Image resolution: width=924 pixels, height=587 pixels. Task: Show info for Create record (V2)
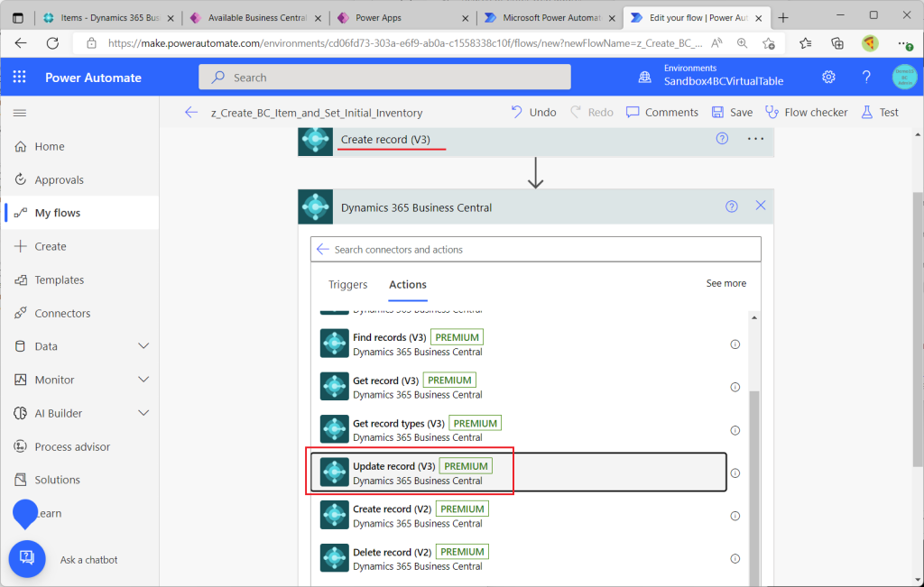pyautogui.click(x=735, y=516)
